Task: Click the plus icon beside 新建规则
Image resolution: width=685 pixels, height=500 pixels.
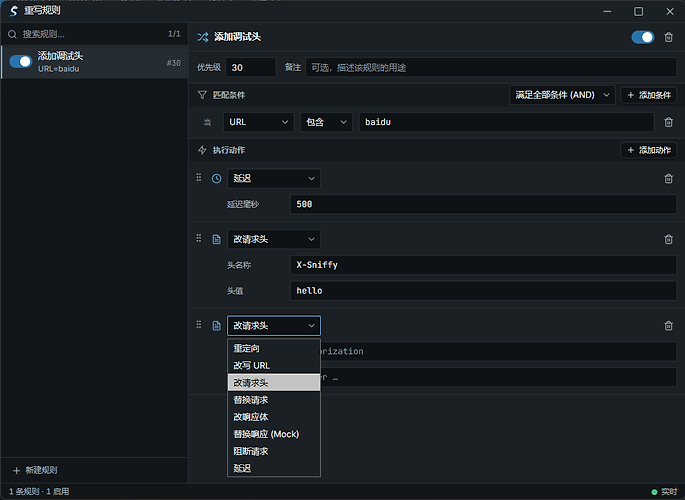Action: 17,470
